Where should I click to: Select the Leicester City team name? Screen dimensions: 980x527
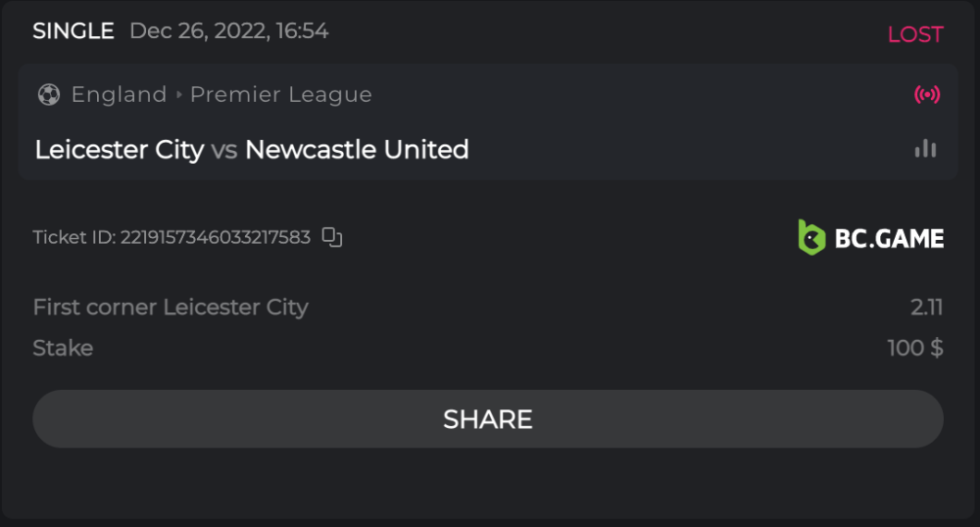point(120,150)
